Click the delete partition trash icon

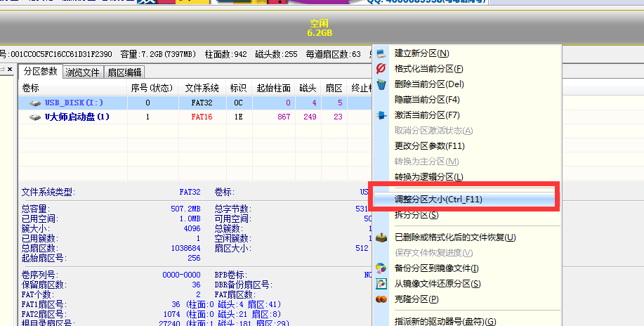tap(381, 84)
